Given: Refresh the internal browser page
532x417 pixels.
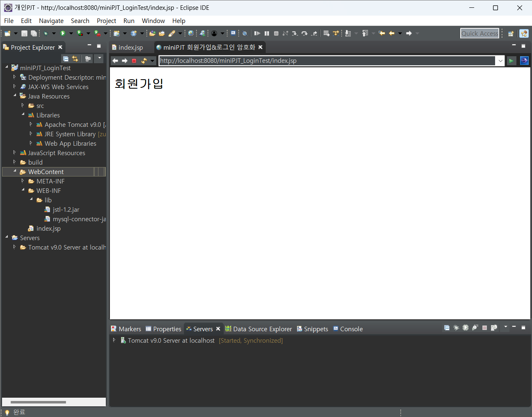Looking at the screenshot, I should [144, 61].
